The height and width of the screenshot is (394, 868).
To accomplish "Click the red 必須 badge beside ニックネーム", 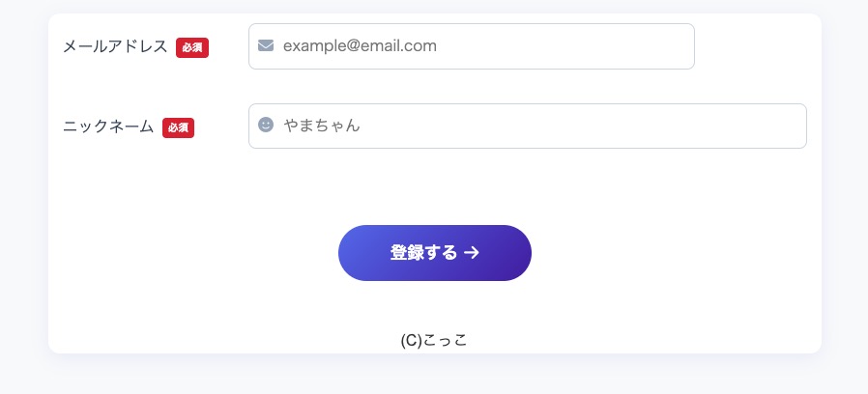I will pyautogui.click(x=178, y=127).
